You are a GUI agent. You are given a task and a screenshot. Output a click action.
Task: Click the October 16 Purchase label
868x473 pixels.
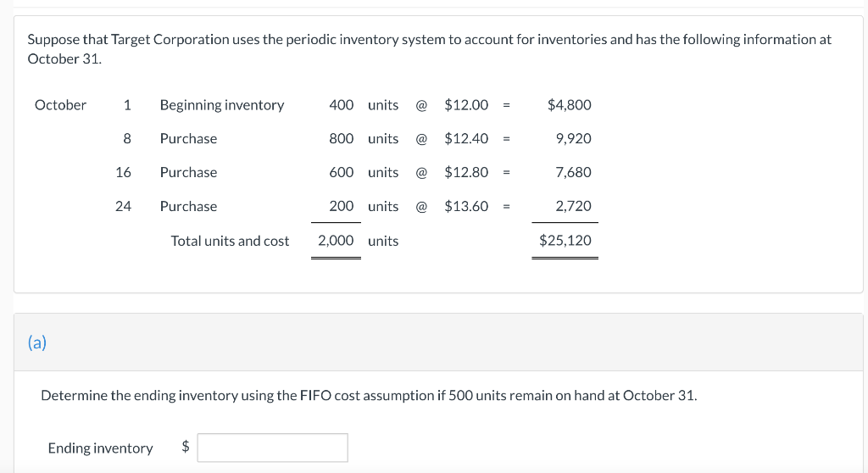point(188,172)
